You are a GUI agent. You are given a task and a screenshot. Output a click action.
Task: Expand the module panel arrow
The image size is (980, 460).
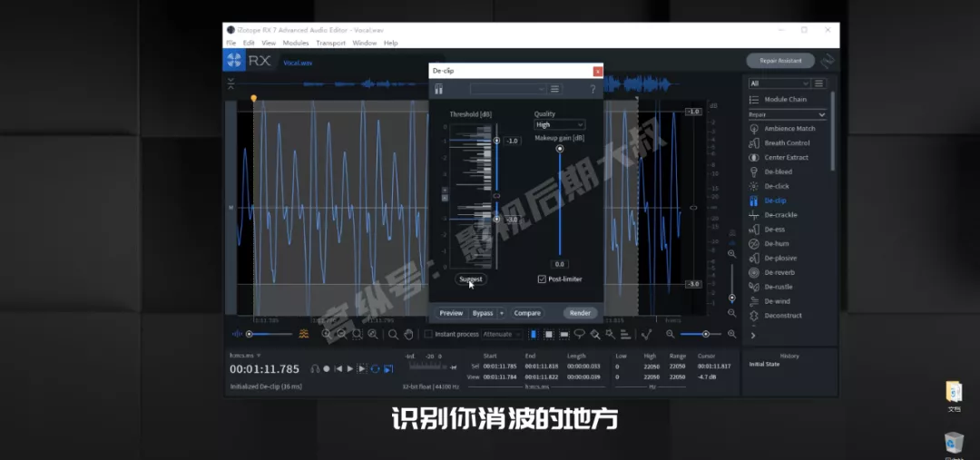(752, 336)
